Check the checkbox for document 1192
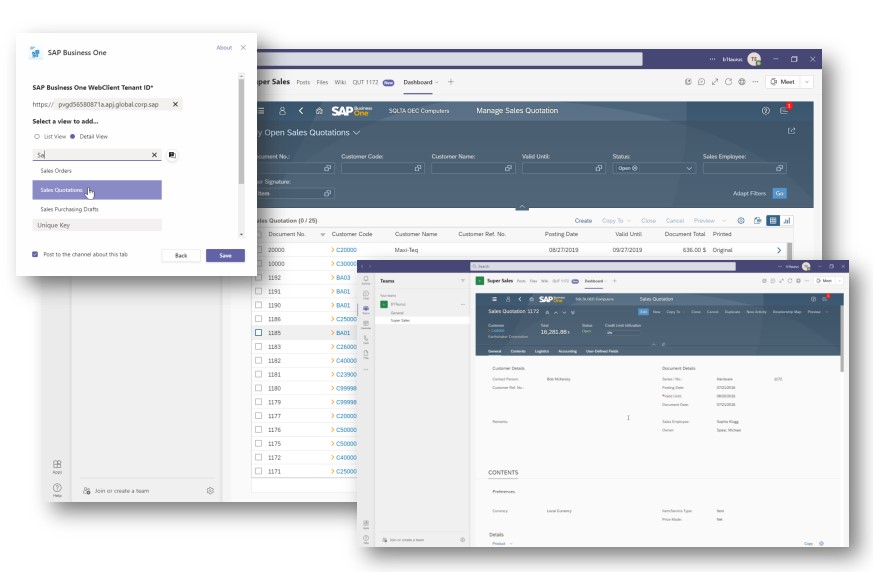The height and width of the screenshot is (572, 873). coord(258,277)
